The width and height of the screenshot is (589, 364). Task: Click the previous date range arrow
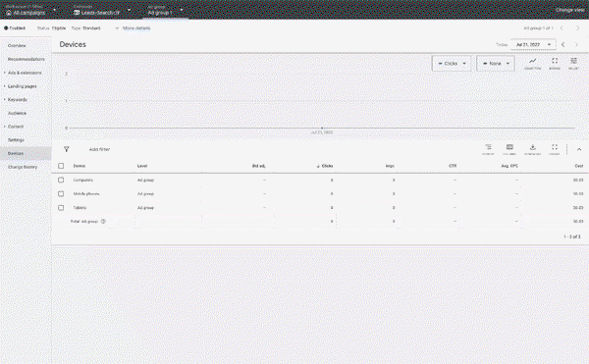click(563, 45)
